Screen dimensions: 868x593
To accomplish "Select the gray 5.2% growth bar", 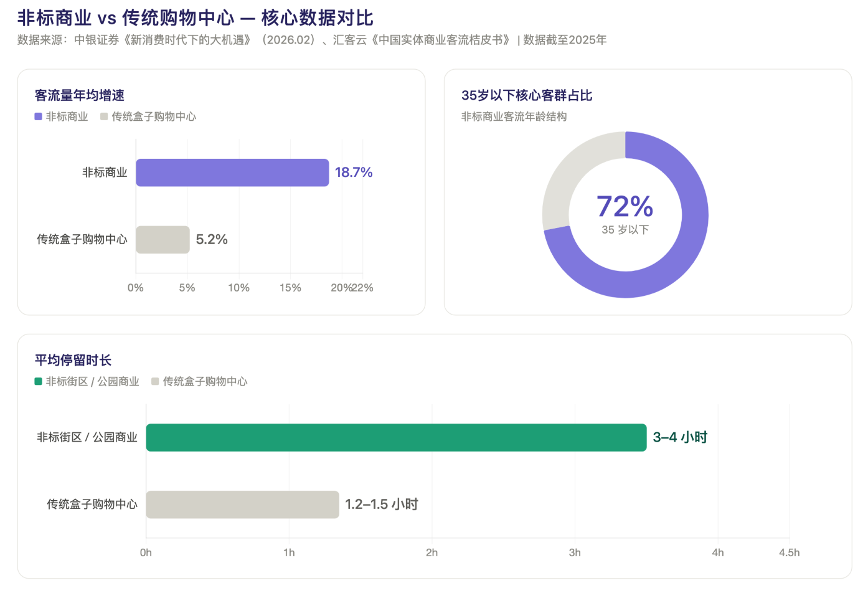I will point(163,240).
